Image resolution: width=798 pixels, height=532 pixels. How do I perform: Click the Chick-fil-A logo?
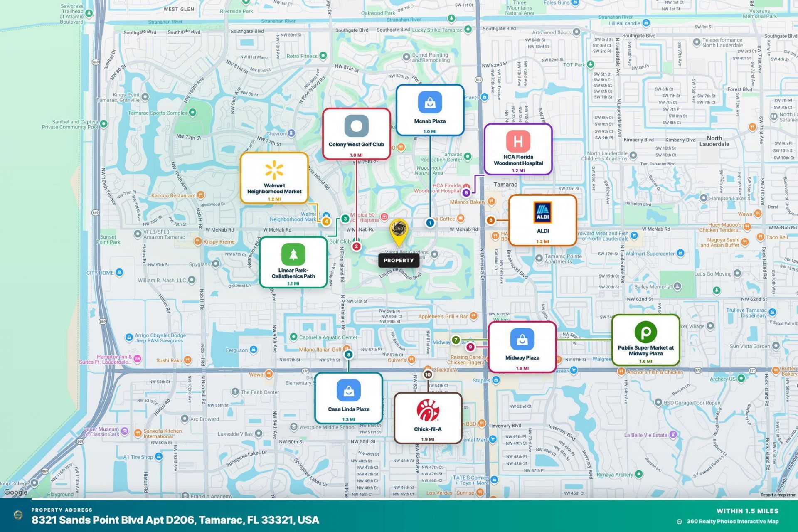[428, 410]
